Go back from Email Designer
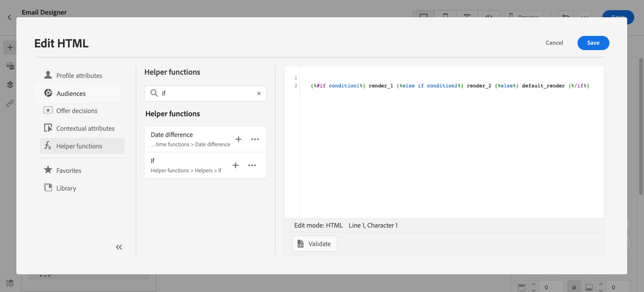The height and width of the screenshot is (292, 644). (x=9, y=17)
